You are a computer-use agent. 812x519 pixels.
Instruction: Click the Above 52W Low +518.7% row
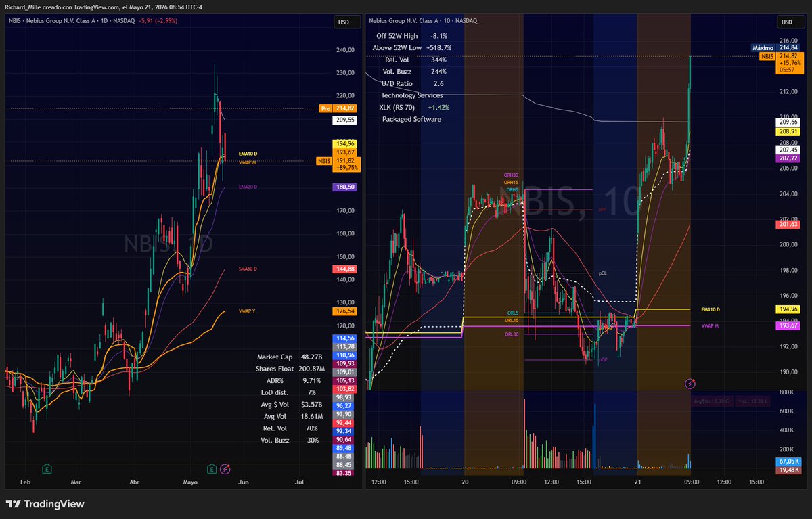[412, 48]
